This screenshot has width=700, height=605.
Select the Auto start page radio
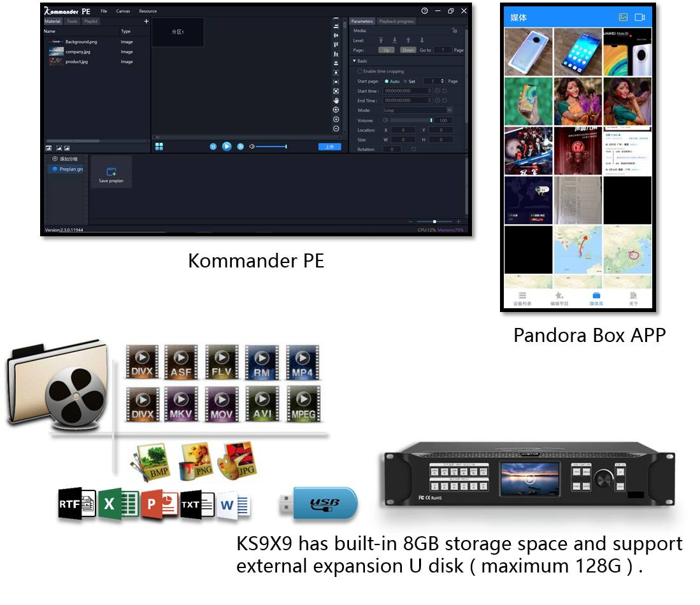tap(387, 82)
